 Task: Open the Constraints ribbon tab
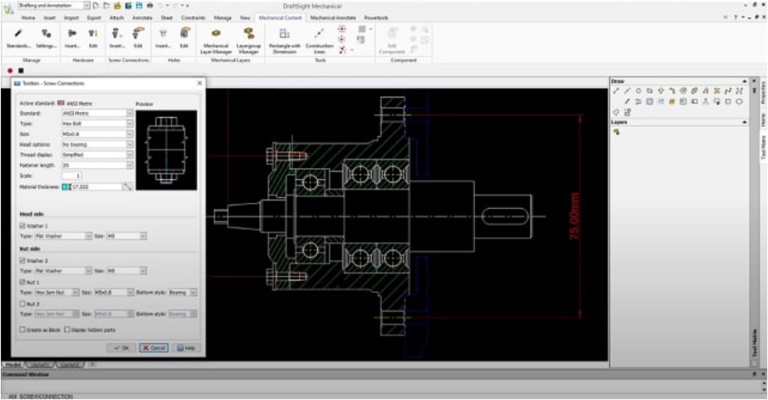194,18
